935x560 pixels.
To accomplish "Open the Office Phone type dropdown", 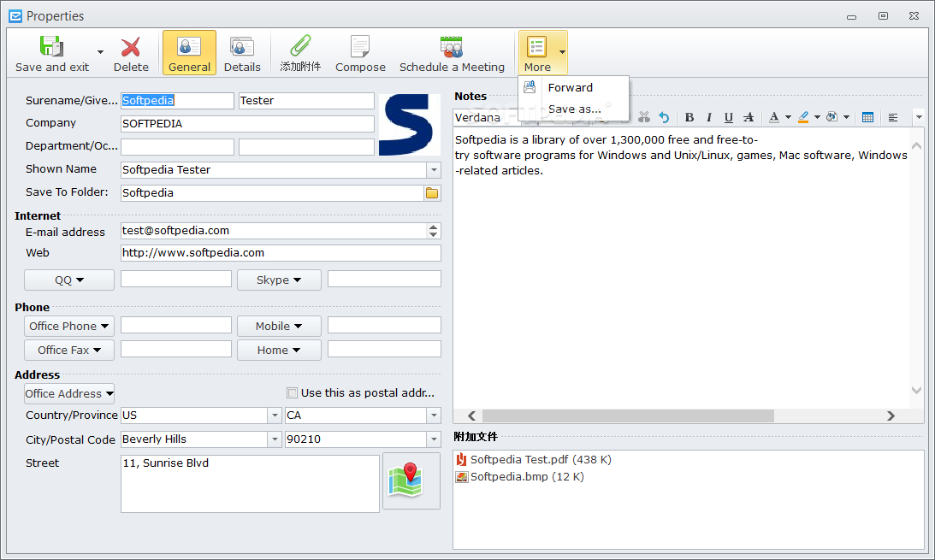I will 69,326.
